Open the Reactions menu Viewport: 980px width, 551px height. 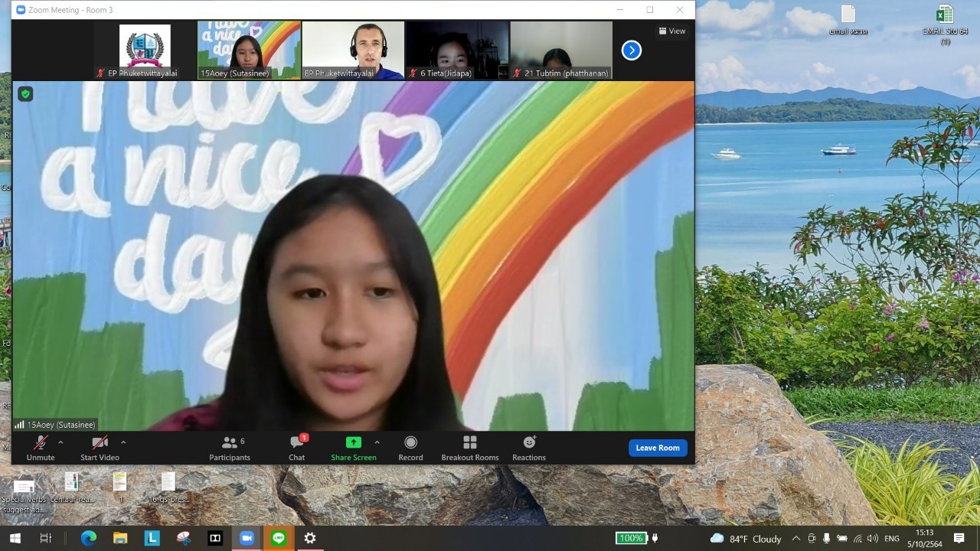529,448
